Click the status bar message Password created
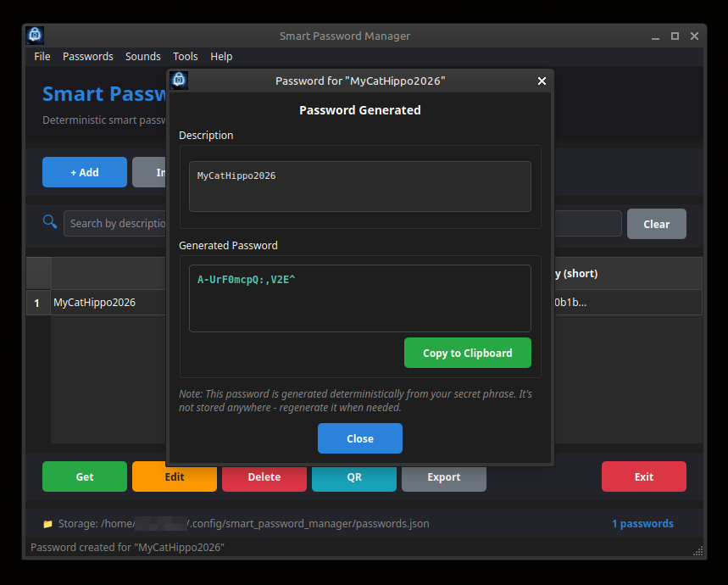The width and height of the screenshot is (728, 585). (x=127, y=548)
